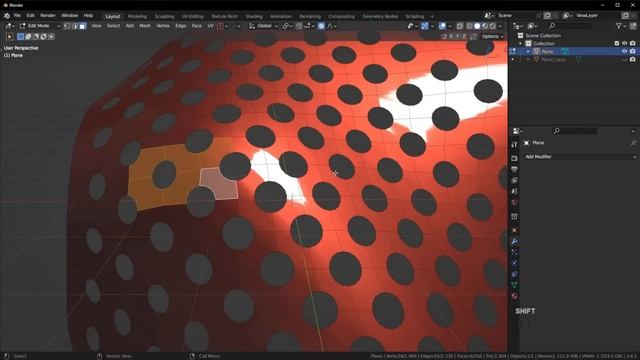Pin the Plane properties context
This screenshot has height=360, width=640.
[633, 143]
